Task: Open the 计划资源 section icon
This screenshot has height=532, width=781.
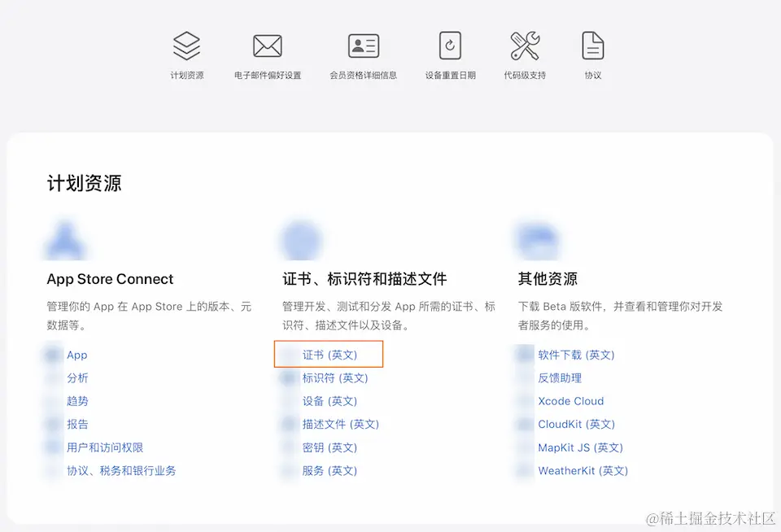Action: [186, 46]
